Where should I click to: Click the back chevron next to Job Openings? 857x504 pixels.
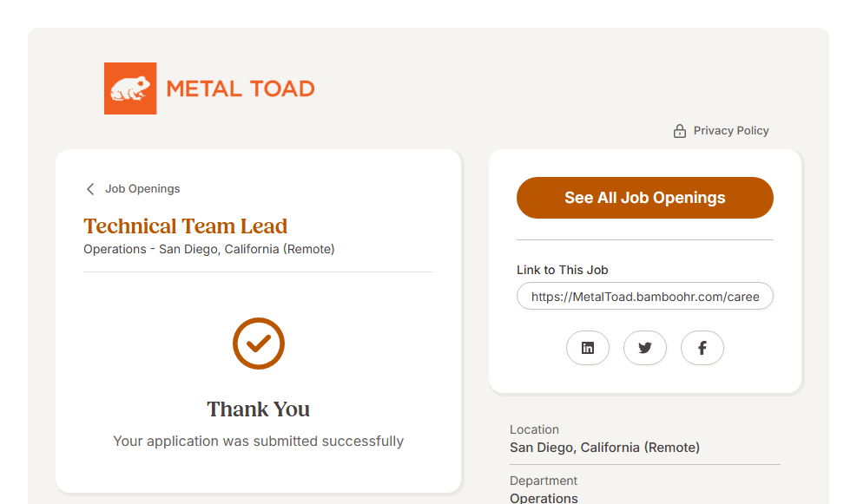point(90,189)
